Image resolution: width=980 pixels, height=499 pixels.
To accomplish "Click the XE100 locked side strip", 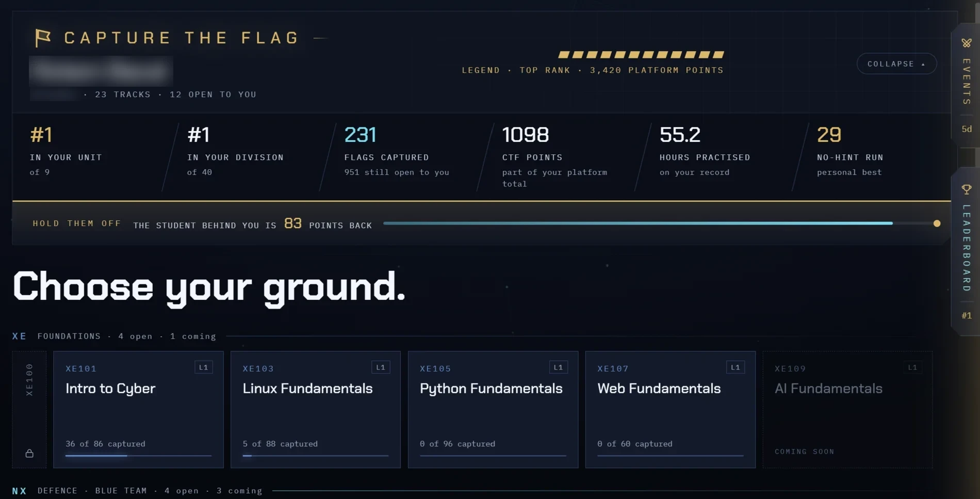I will 29,409.
